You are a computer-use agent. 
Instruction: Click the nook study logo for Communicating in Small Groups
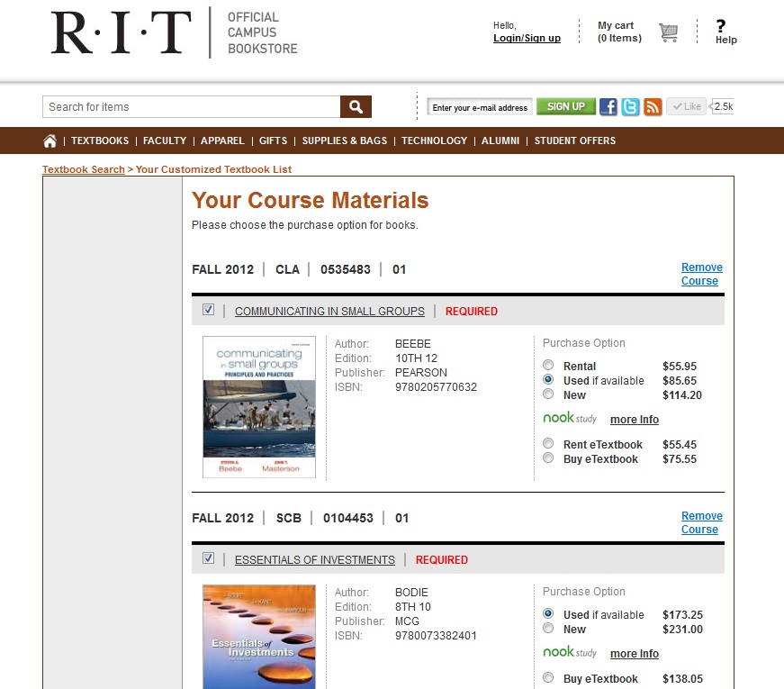coord(568,418)
